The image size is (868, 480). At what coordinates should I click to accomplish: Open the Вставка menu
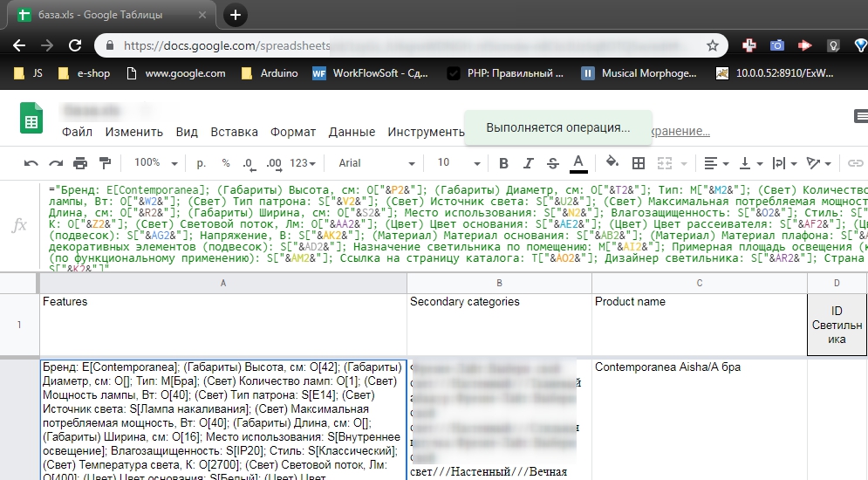234,132
